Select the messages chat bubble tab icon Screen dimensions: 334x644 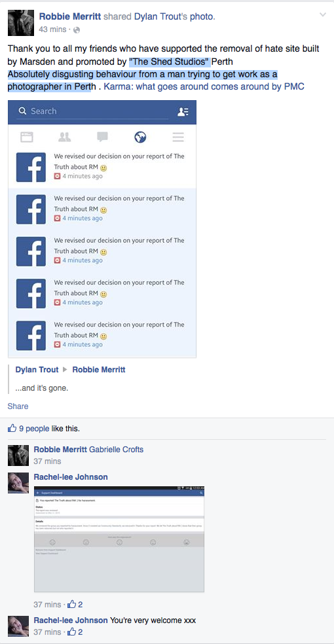tap(102, 137)
